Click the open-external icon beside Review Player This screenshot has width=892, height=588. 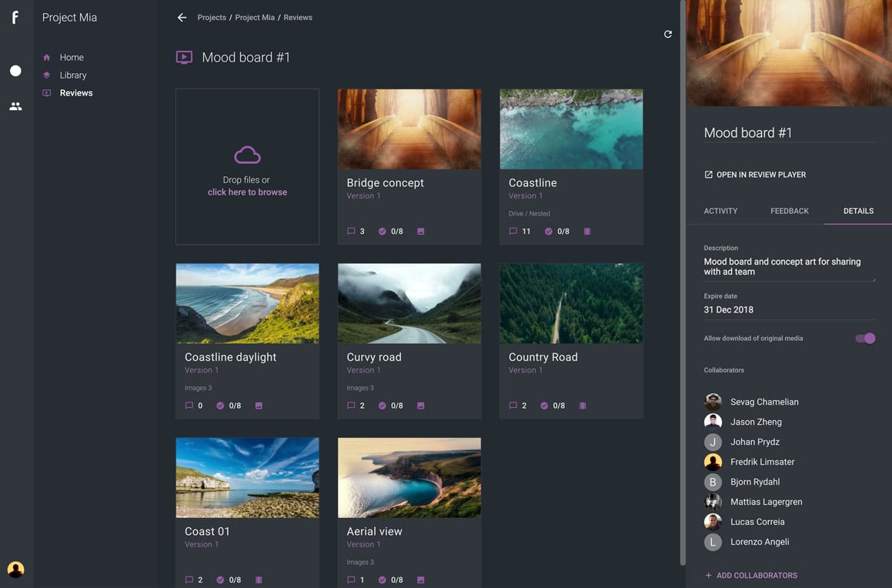point(708,175)
